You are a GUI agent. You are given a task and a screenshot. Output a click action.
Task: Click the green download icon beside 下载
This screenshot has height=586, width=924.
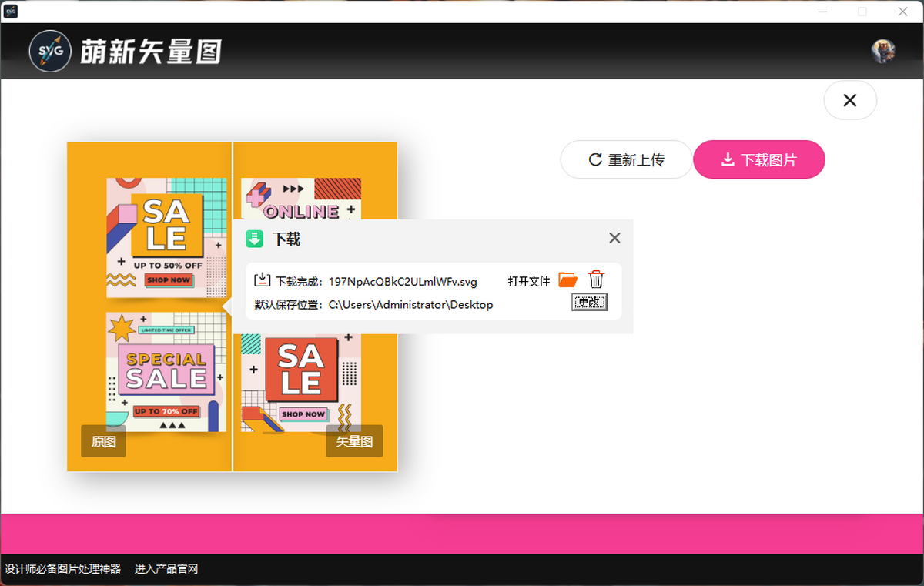tap(255, 239)
